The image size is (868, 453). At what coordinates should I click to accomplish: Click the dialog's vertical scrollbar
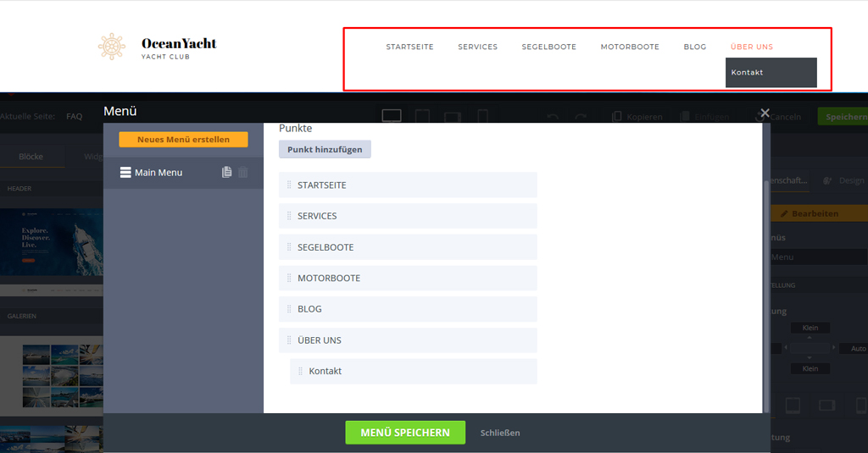(x=766, y=271)
